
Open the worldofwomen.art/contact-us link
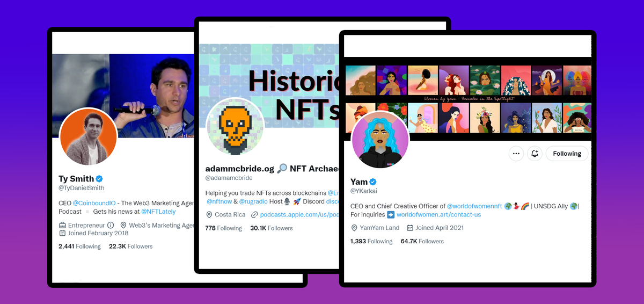438,215
